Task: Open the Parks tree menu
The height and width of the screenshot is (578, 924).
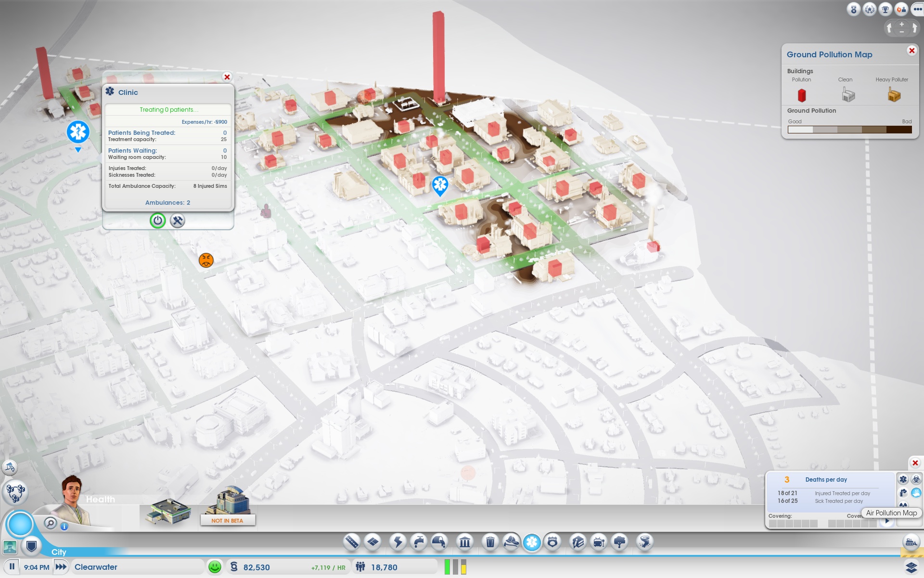Action: pos(619,542)
